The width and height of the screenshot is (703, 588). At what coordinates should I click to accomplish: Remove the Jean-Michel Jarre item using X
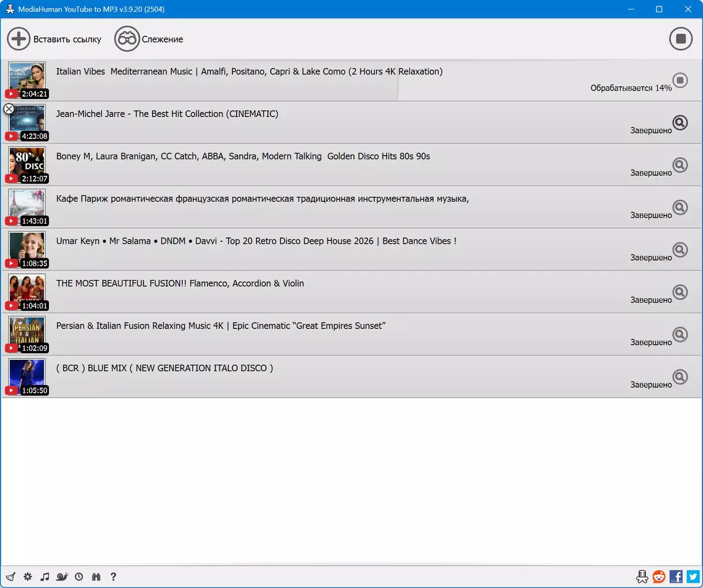[x=9, y=108]
